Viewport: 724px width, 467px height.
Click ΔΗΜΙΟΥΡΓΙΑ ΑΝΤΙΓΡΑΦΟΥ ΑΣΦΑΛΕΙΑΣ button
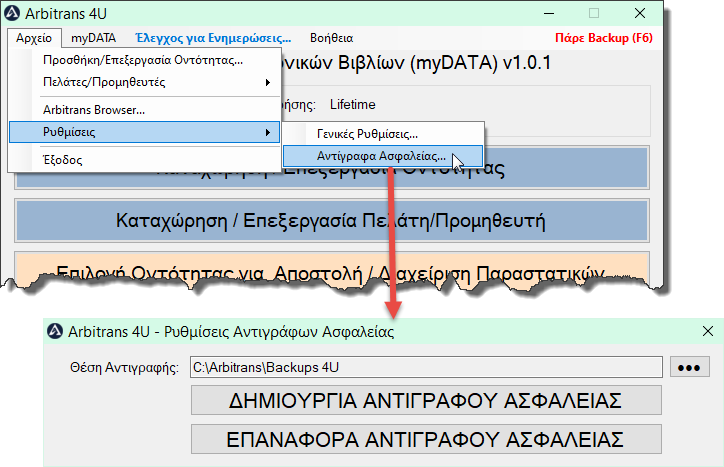point(426,400)
